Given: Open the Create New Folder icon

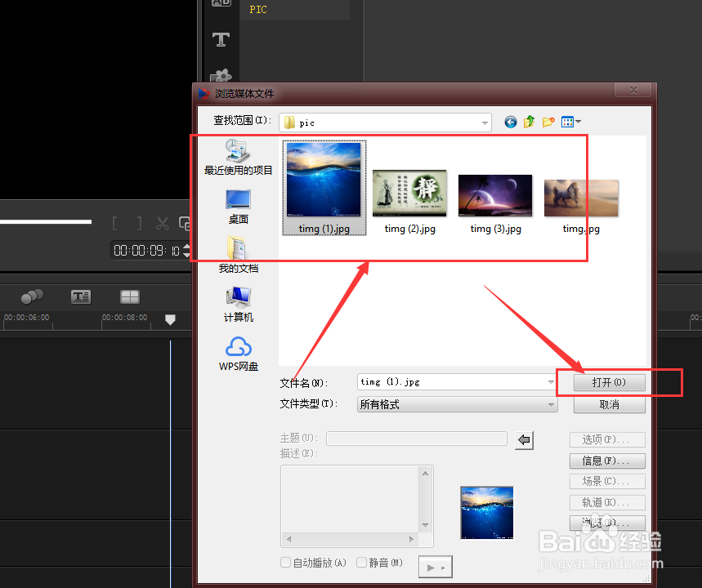Looking at the screenshot, I should pyautogui.click(x=548, y=122).
